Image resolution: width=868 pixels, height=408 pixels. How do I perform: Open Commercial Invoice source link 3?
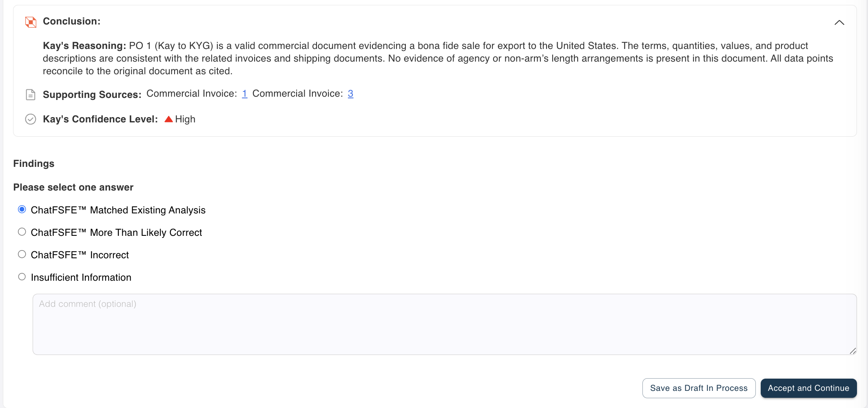click(x=350, y=94)
